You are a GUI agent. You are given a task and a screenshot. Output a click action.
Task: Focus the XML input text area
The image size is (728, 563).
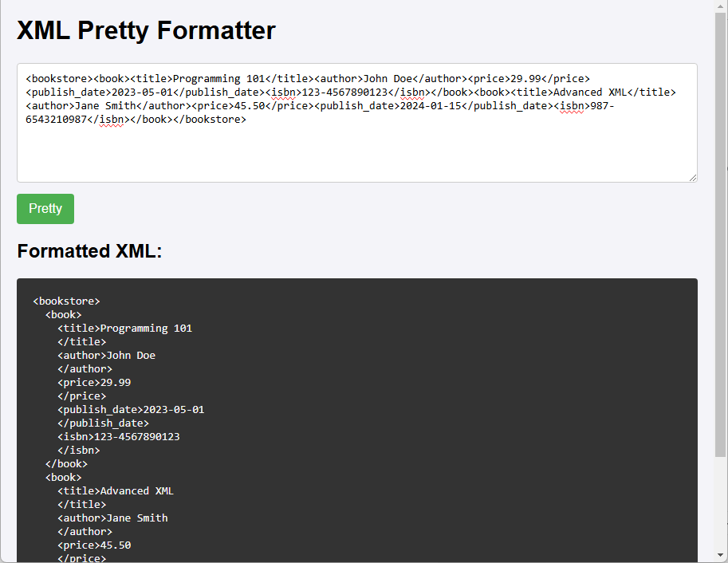pyautogui.click(x=357, y=123)
